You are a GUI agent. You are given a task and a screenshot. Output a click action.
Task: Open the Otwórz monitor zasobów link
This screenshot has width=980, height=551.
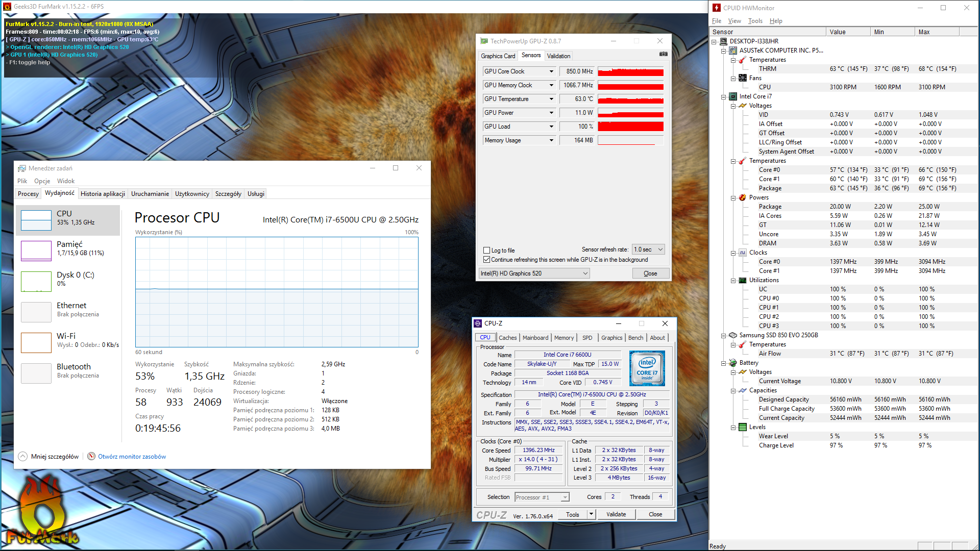click(x=132, y=457)
